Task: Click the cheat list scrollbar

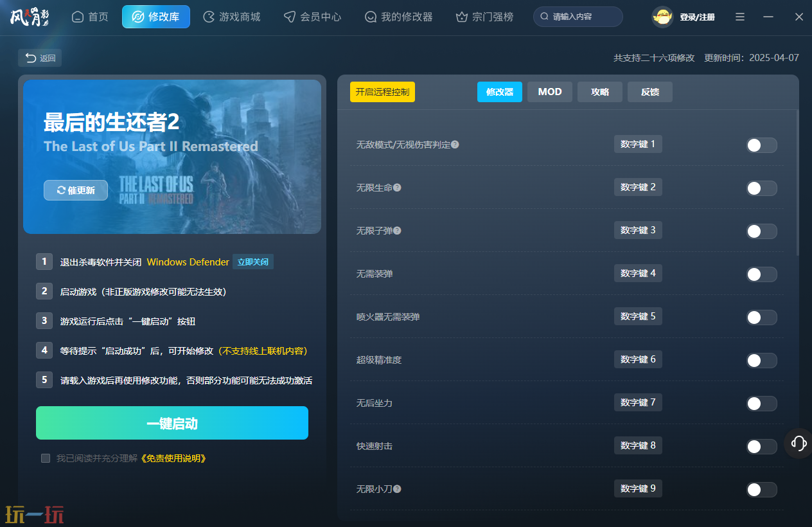Action: pos(797,183)
